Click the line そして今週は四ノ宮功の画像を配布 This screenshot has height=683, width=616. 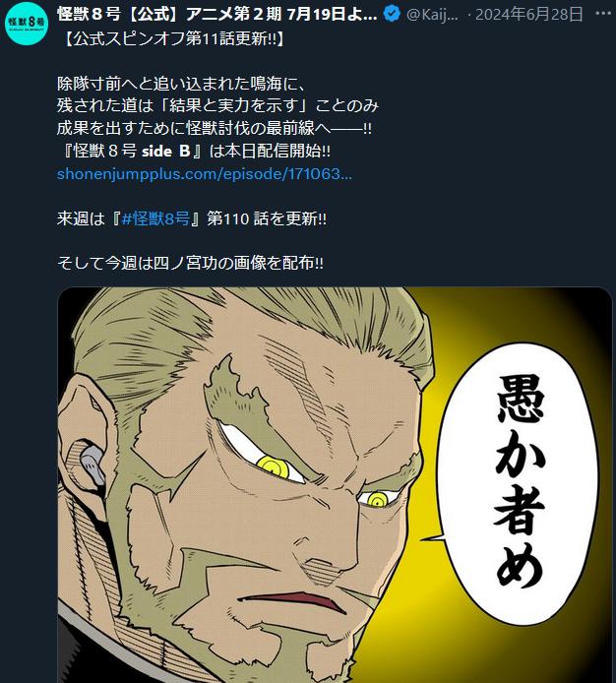pos(190,263)
